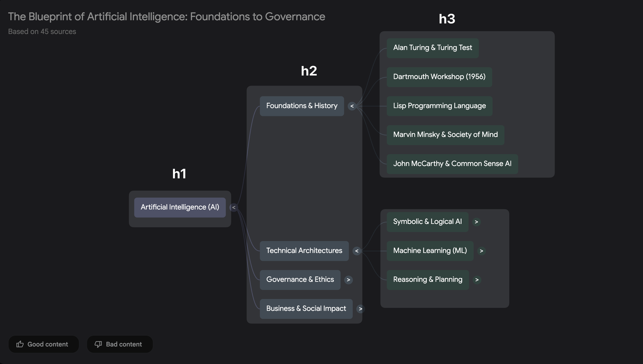Select the Alan Turing & Turing Test node

point(432,48)
